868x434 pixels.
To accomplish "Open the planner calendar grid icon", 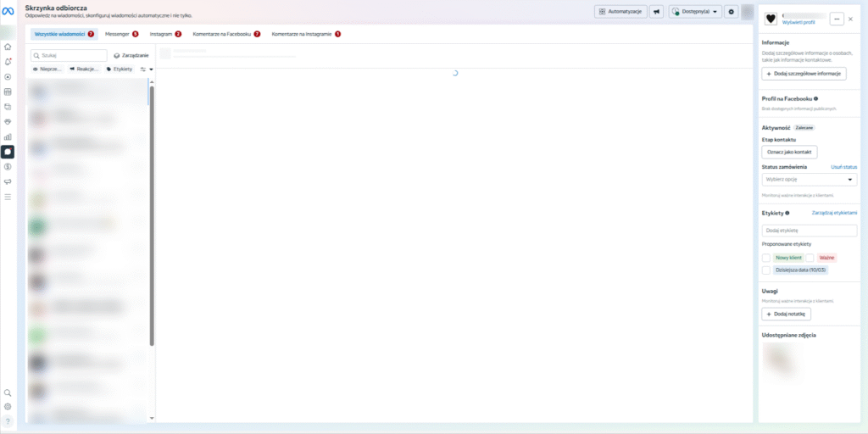I will tap(8, 92).
